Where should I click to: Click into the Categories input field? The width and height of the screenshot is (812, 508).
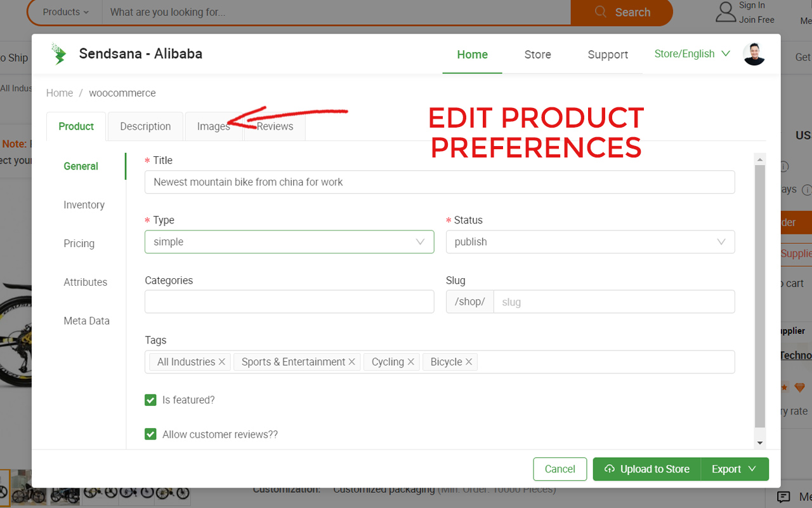pos(289,302)
